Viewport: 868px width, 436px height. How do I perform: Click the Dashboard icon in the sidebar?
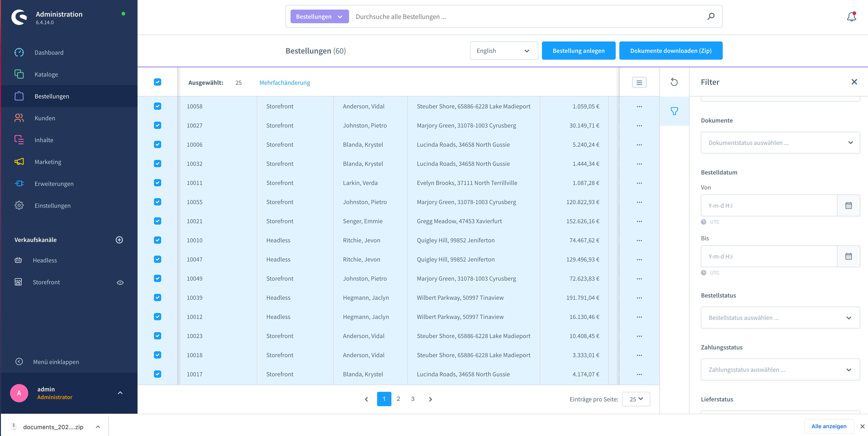[x=19, y=52]
